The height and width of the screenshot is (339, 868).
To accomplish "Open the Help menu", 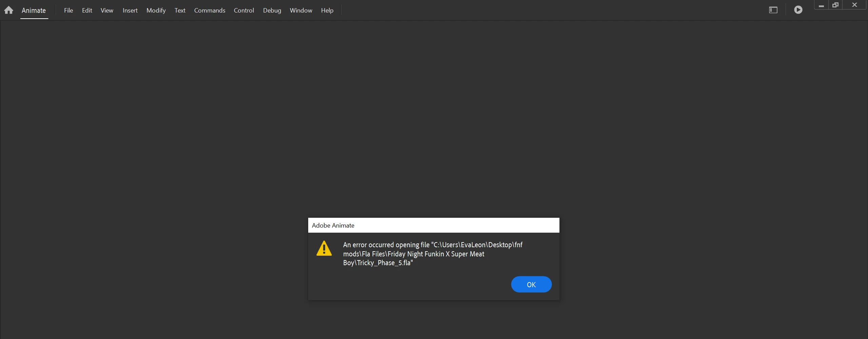I will [327, 10].
